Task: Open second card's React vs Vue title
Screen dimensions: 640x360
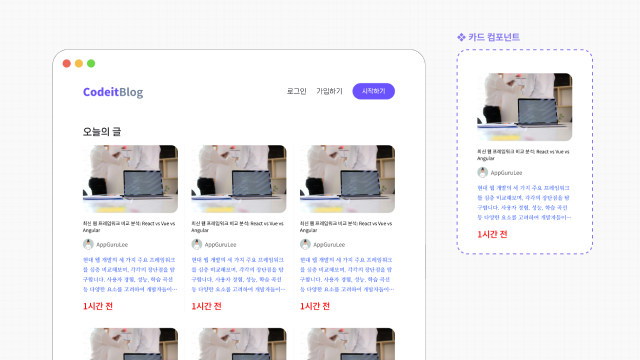Action: pyautogui.click(x=238, y=227)
